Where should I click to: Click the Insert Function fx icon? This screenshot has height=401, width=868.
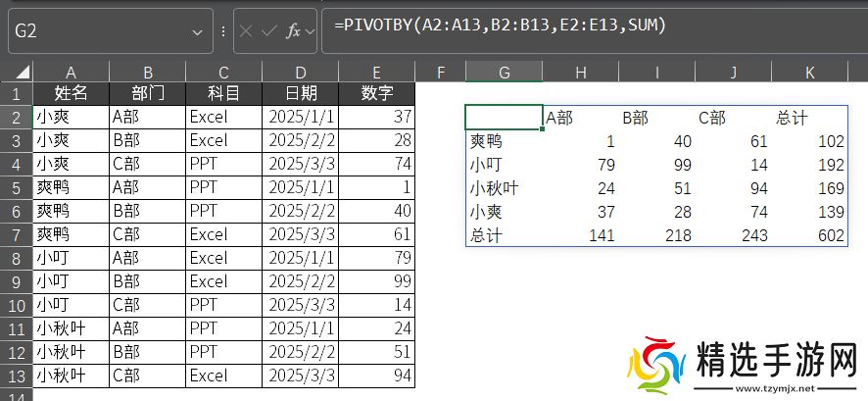click(x=293, y=31)
